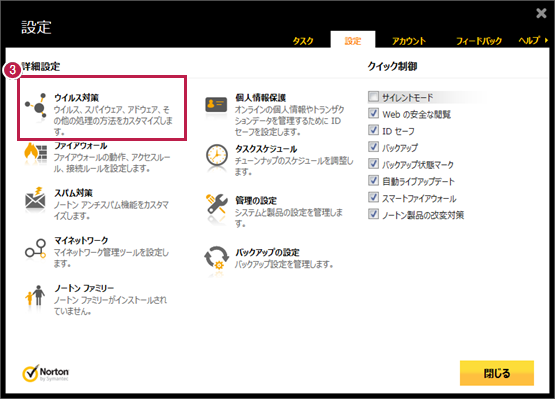The width and height of the screenshot is (555, 399).
Task: Uncheck the ID セーフ checkbox
Action: [x=373, y=130]
